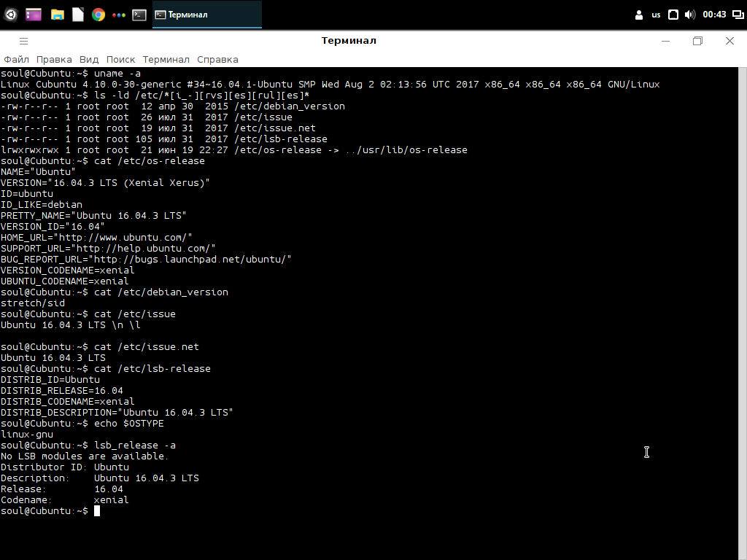Open the Ubuntu launcher menu icon

[10, 15]
